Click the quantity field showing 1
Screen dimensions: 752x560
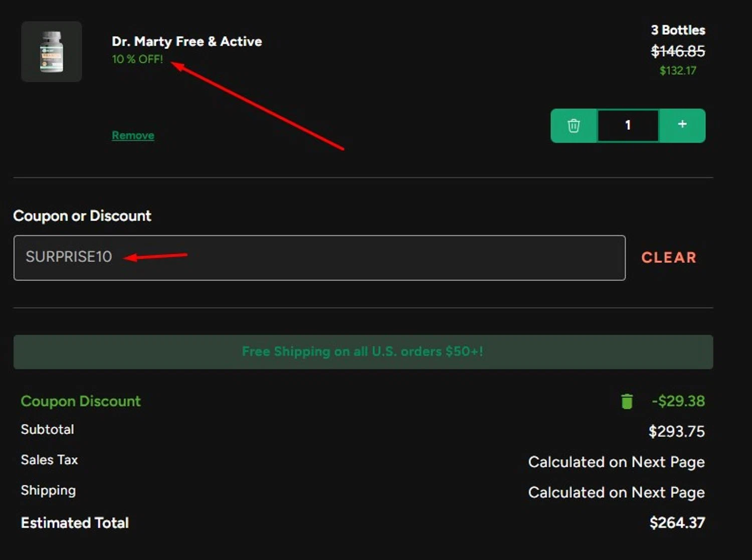[x=628, y=125]
